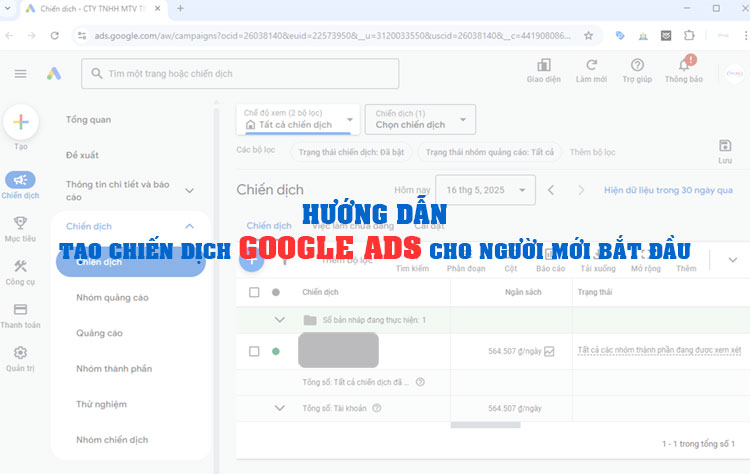Open Công cụ tools icon
Viewport: 750px width, 474px height.
[x=20, y=266]
